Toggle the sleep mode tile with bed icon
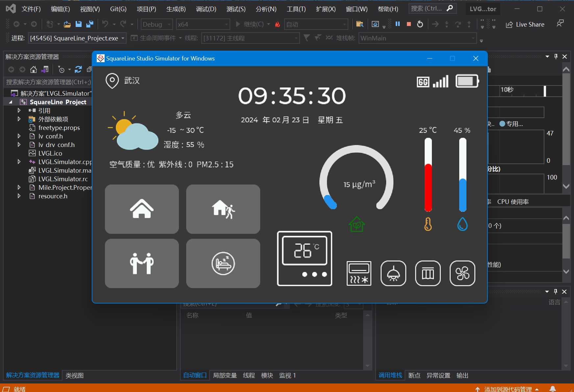 [223, 263]
